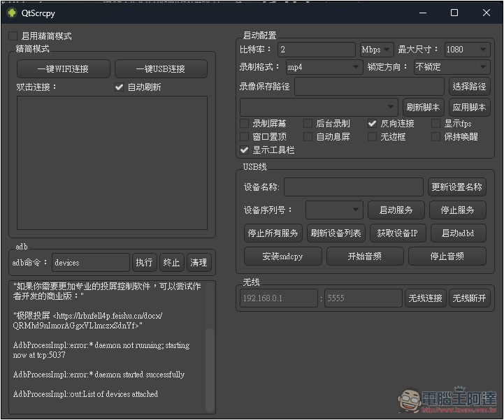Click the 清理 log button

point(199,263)
